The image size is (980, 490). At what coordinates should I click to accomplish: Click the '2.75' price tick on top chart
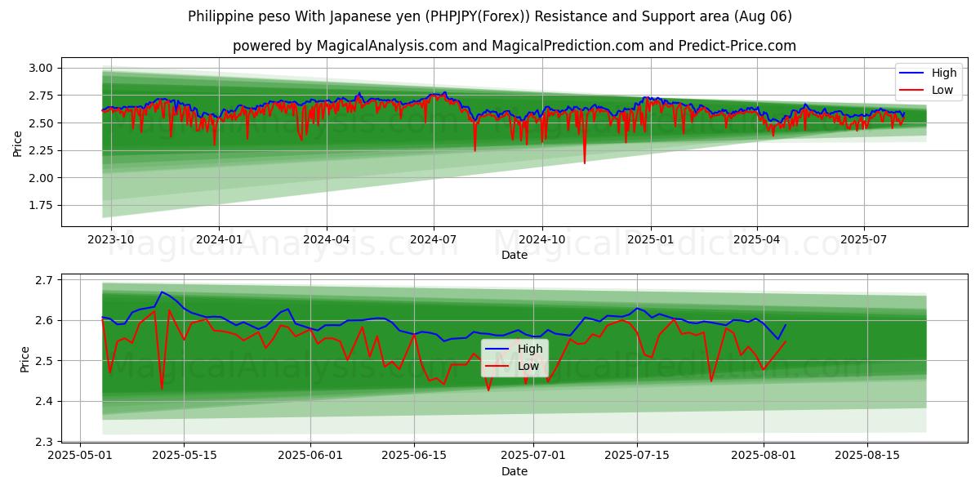pos(41,96)
